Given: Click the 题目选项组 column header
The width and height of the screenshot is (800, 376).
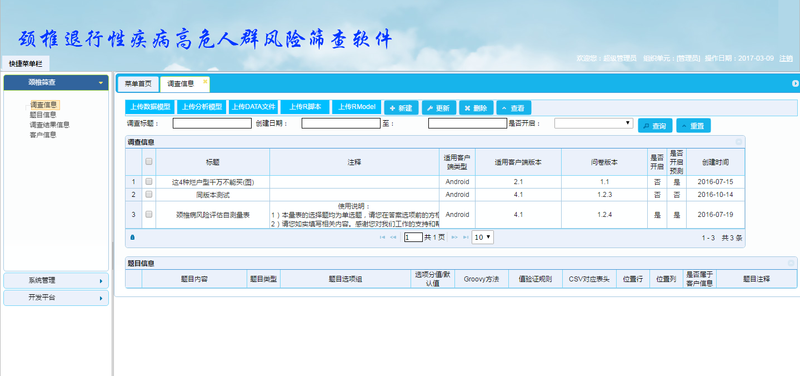Looking at the screenshot, I should (x=345, y=279).
